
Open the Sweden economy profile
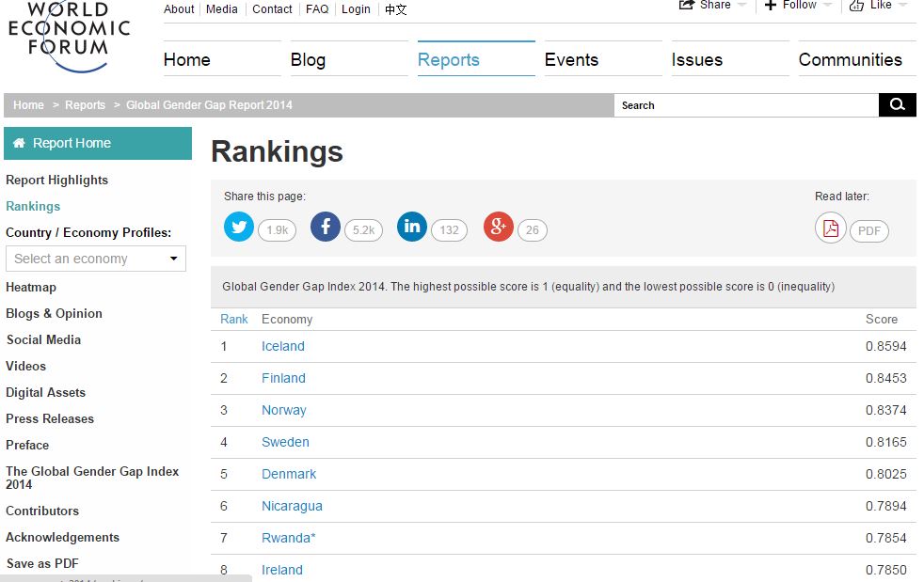(x=285, y=442)
